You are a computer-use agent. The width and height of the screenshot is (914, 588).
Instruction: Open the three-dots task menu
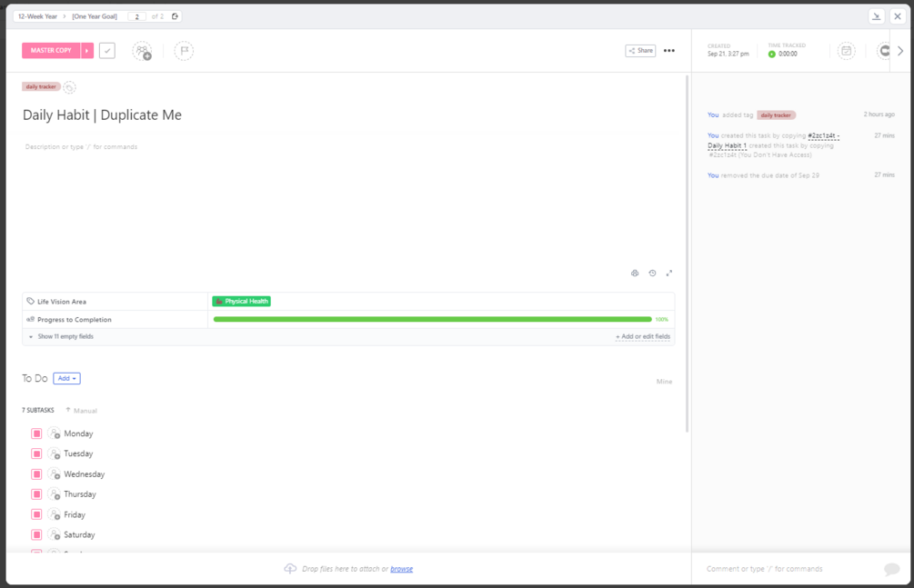coord(669,51)
